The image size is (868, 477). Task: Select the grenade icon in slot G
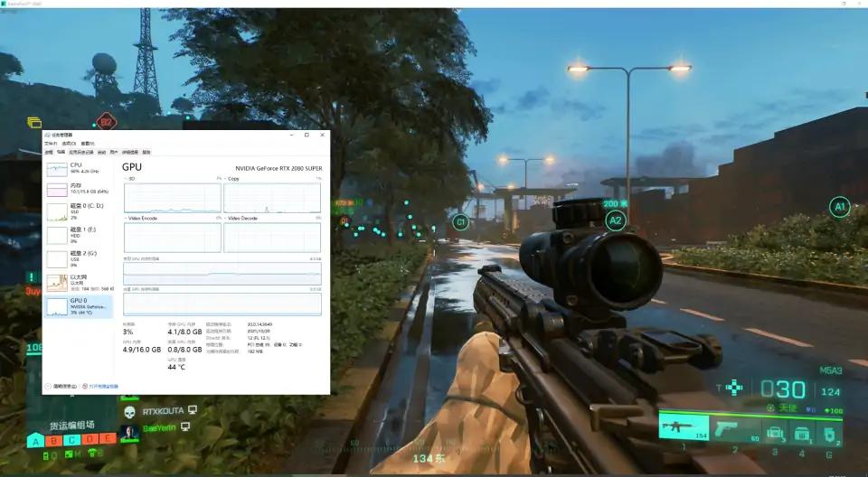(829, 435)
